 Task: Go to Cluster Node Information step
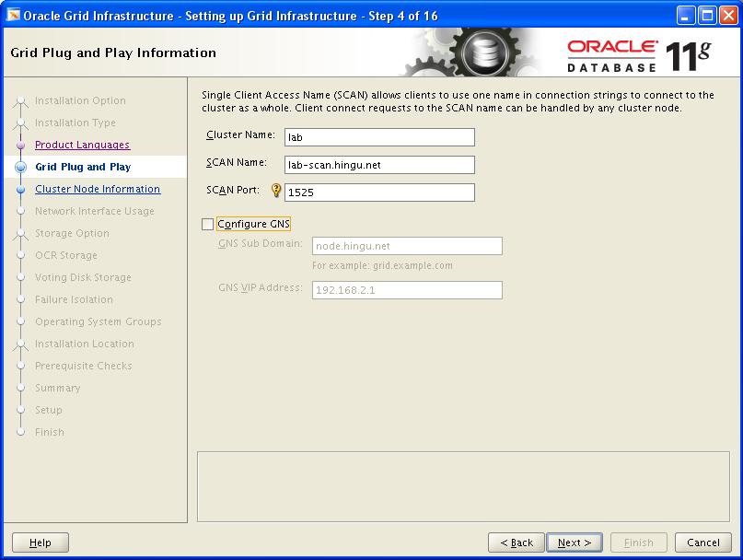pyautogui.click(x=97, y=189)
